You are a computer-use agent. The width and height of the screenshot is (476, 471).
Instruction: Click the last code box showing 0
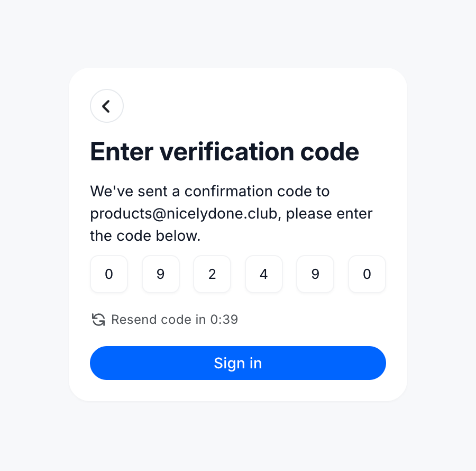tap(367, 274)
